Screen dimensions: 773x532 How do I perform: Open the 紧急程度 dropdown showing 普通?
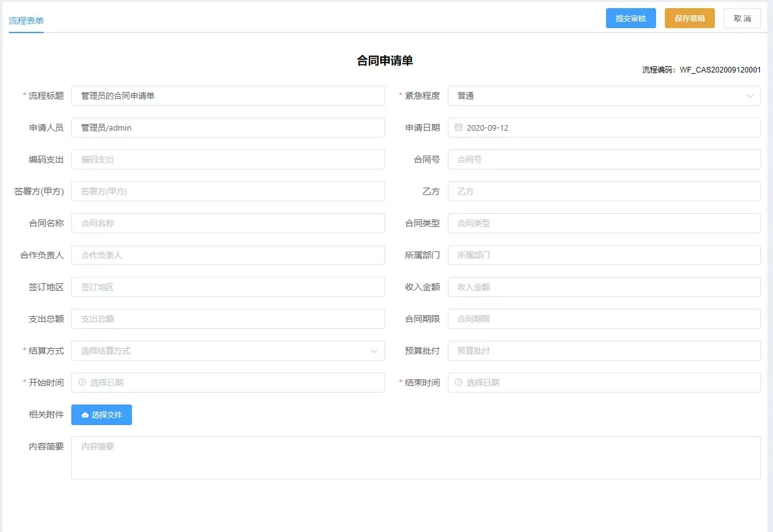pyautogui.click(x=604, y=96)
